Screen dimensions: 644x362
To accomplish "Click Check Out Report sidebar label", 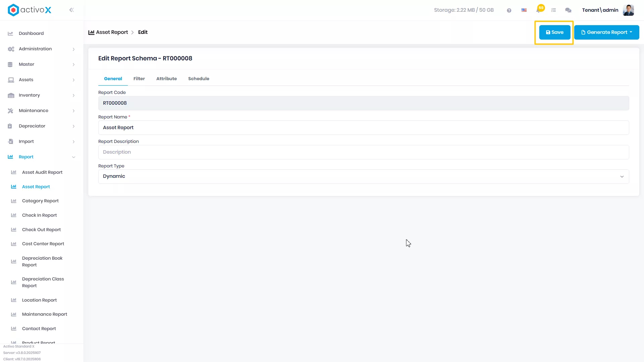I will pos(41,230).
